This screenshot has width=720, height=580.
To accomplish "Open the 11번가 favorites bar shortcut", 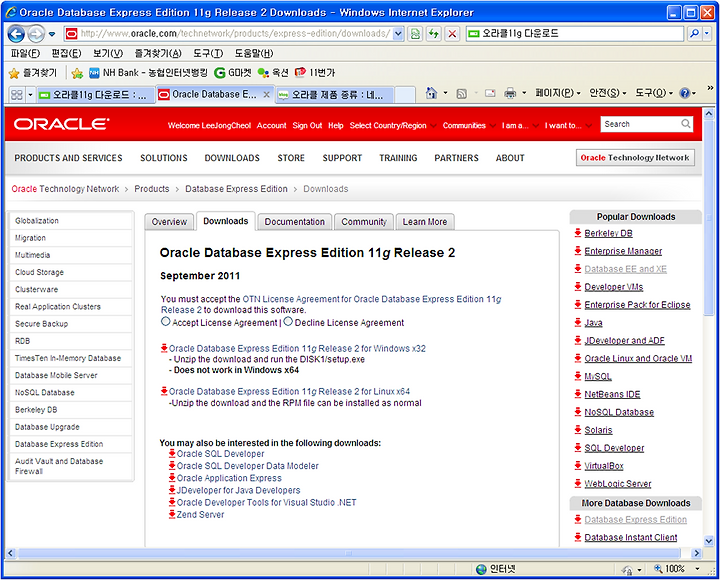I will pyautogui.click(x=315, y=73).
